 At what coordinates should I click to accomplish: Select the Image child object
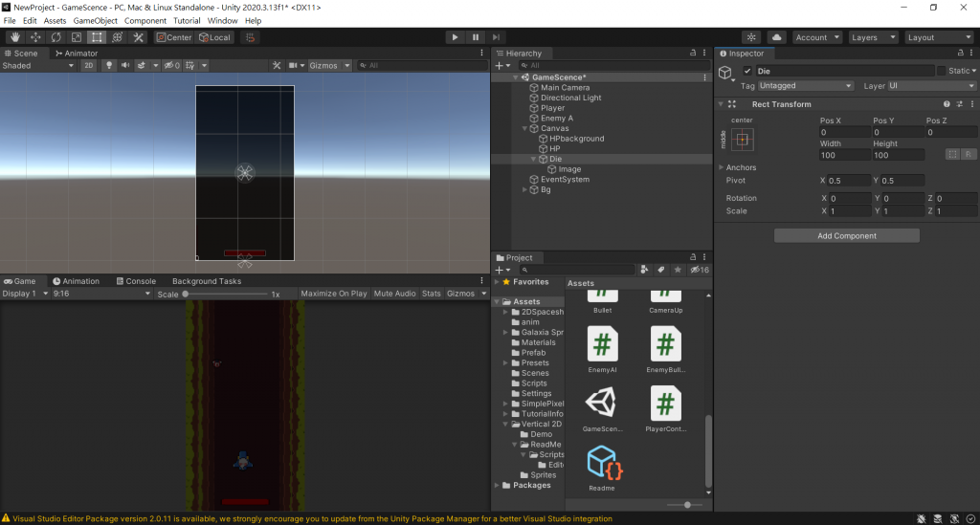[x=569, y=169]
